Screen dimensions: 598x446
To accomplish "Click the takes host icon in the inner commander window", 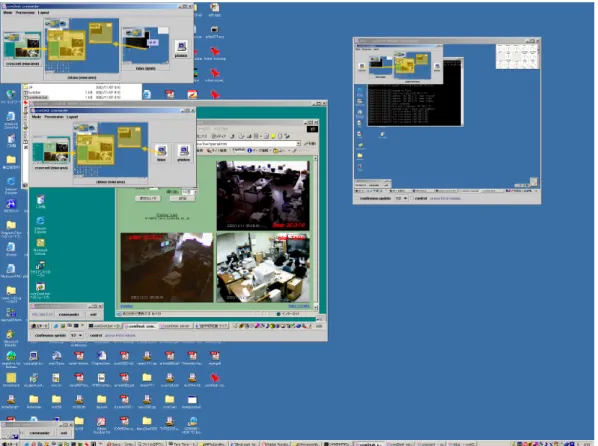I will tap(161, 153).
